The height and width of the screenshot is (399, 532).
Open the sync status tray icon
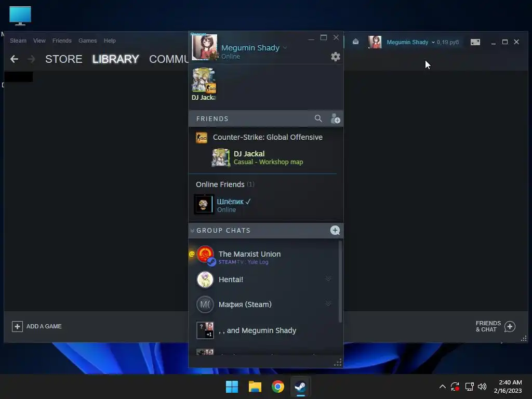[x=455, y=387]
